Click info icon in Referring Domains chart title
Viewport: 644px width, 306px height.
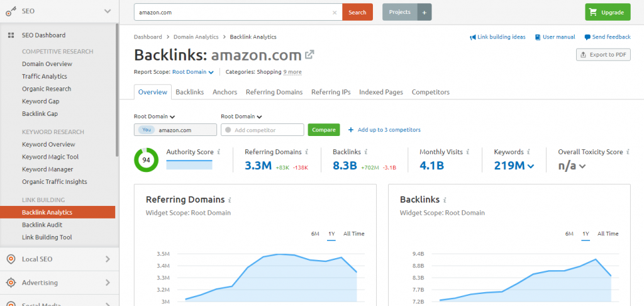pyautogui.click(x=230, y=200)
